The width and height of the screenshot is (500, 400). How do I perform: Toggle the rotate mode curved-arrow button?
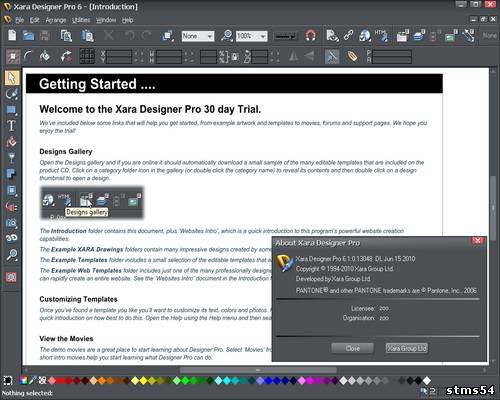66,56
